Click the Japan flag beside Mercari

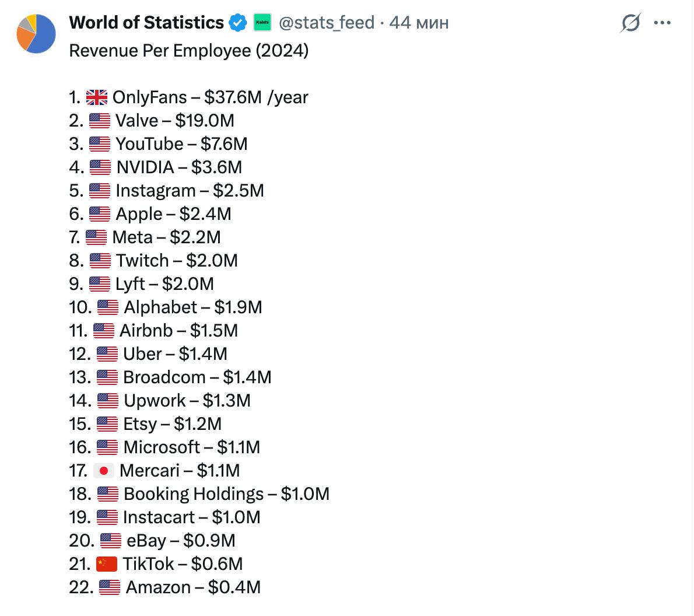(104, 471)
